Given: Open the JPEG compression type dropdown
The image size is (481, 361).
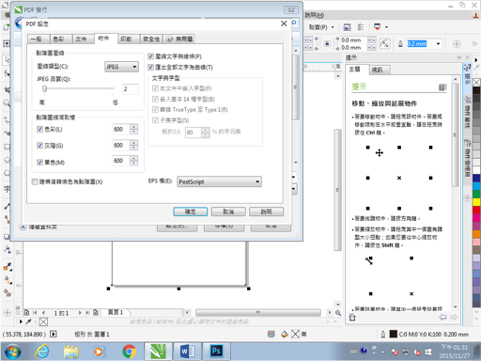Looking at the screenshot, I should click(121, 67).
